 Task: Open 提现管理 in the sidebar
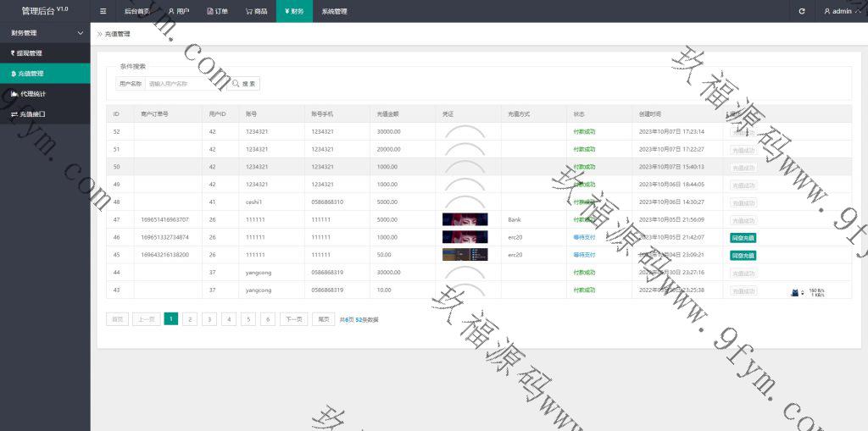(x=27, y=53)
